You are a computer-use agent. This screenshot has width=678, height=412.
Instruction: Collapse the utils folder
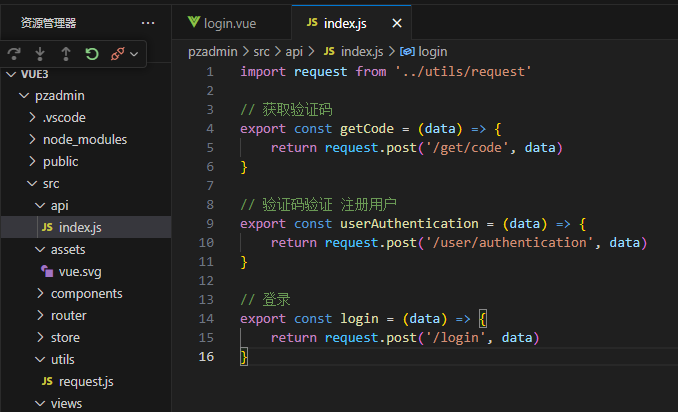[40, 360]
